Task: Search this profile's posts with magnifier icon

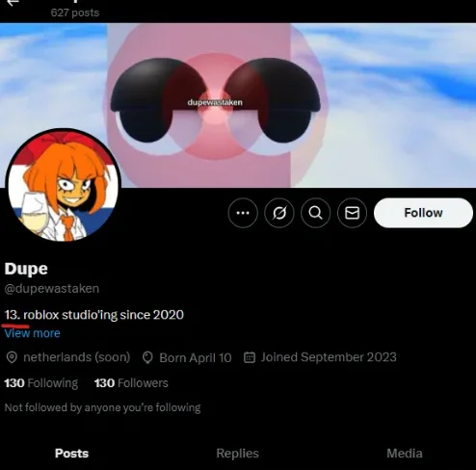Action: (x=315, y=213)
